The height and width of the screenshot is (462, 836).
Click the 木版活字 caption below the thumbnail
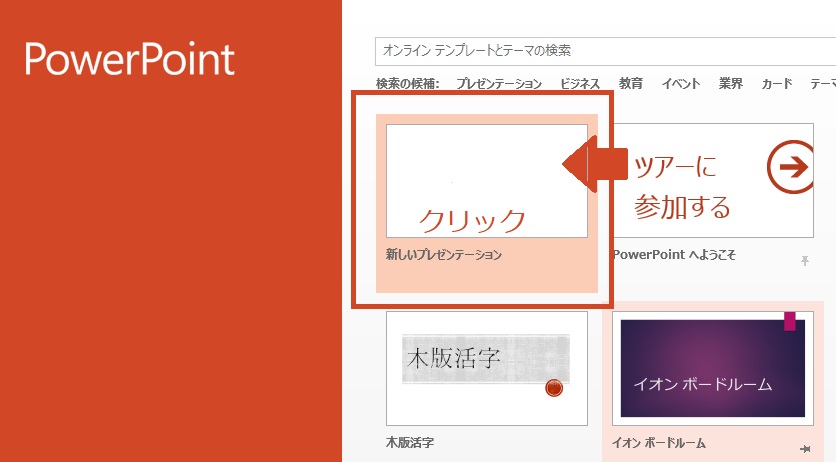pos(409,442)
